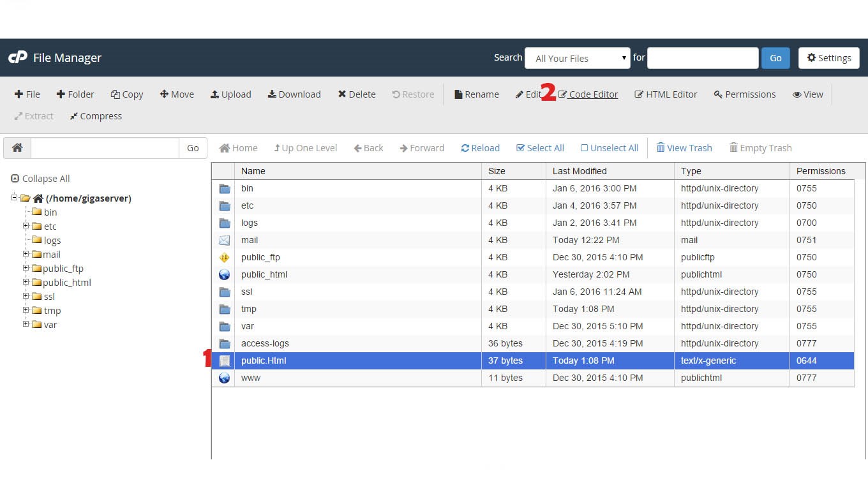Expand the var tree node
The width and height of the screenshot is (868, 490).
[26, 324]
